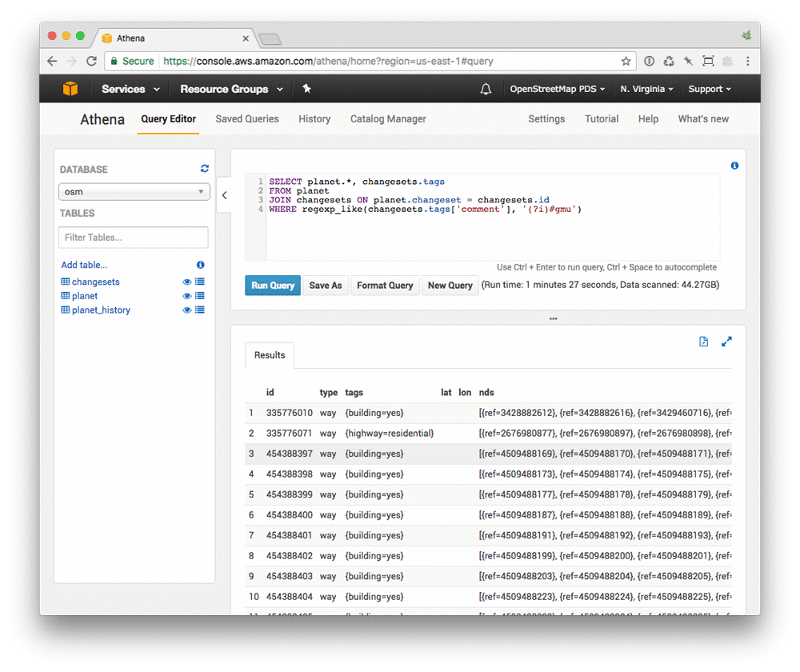Show properties list icon for planet table
800x672 pixels.
pyautogui.click(x=200, y=296)
